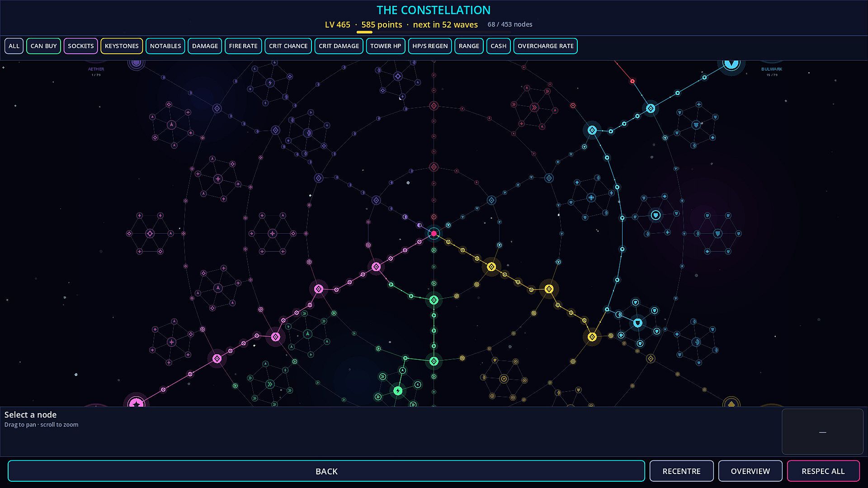
Task: Select the dim gold diamond node
Action: coord(651,359)
